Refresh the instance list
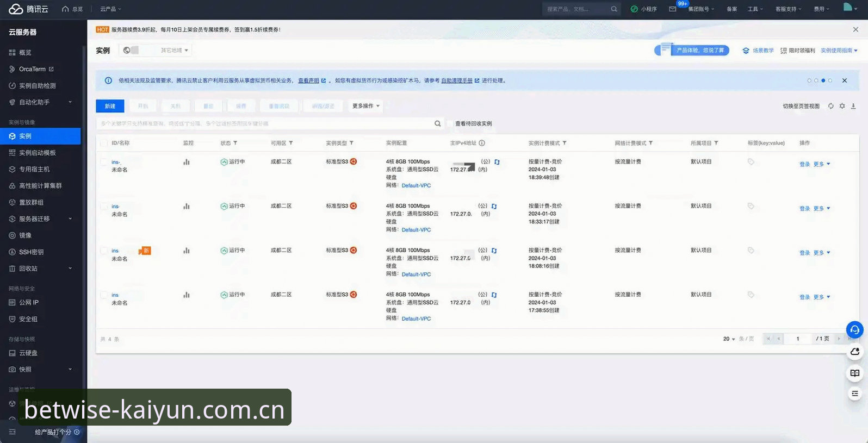The height and width of the screenshot is (443, 868). click(x=831, y=106)
